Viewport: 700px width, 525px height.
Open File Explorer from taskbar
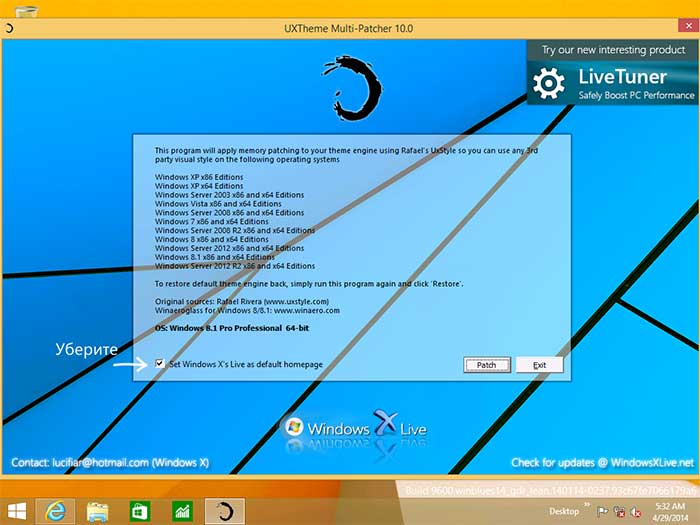[97, 511]
